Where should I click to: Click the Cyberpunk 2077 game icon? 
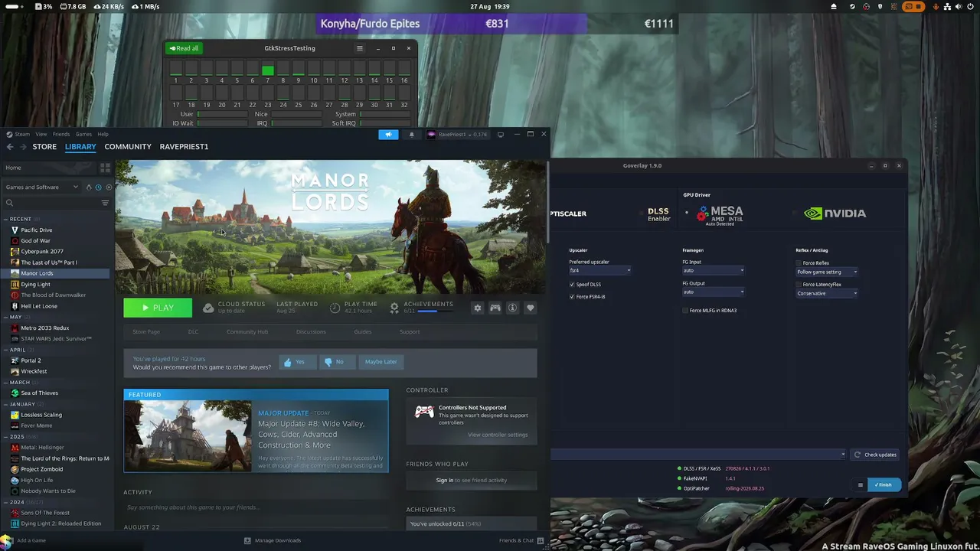pyautogui.click(x=15, y=252)
